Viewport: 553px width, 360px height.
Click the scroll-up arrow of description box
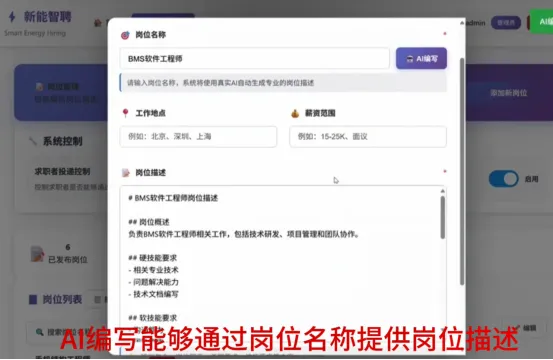(443, 191)
